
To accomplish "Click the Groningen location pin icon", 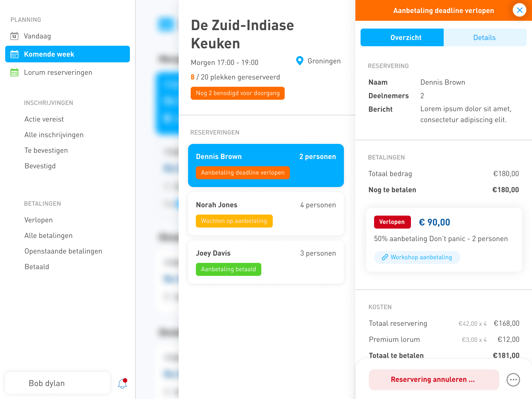I will 300,61.
